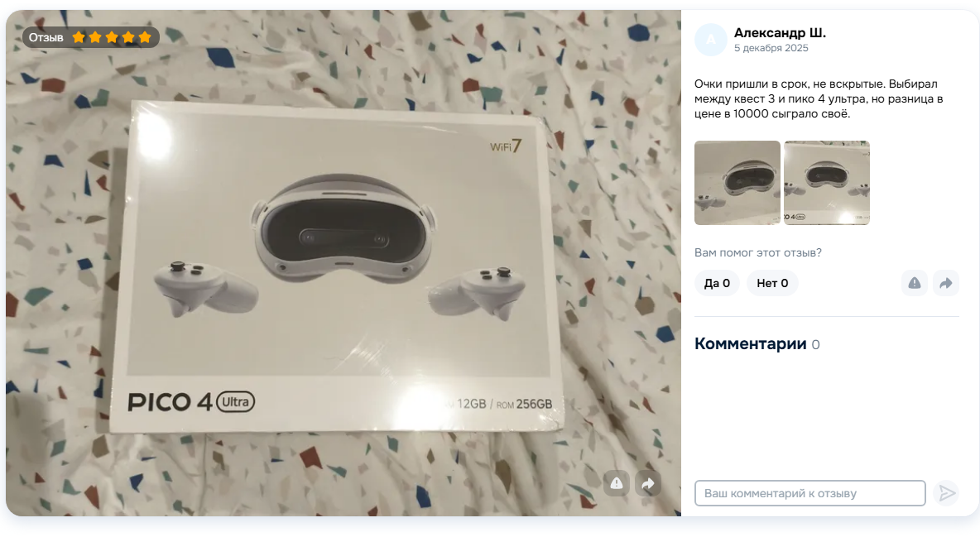Click the five-star rating badge

(x=91, y=37)
